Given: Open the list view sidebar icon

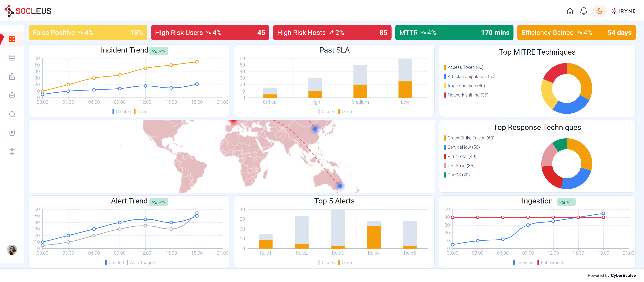Looking at the screenshot, I should (x=12, y=58).
